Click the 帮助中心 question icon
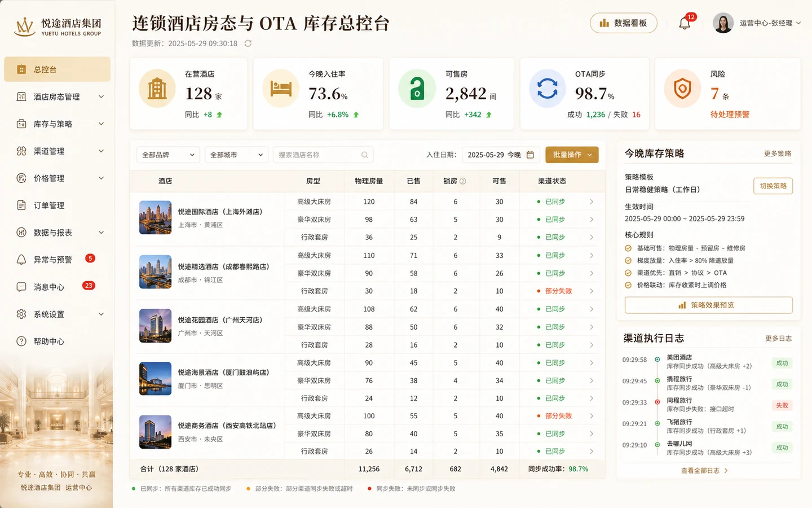Image resolution: width=812 pixels, height=508 pixels. click(21, 341)
